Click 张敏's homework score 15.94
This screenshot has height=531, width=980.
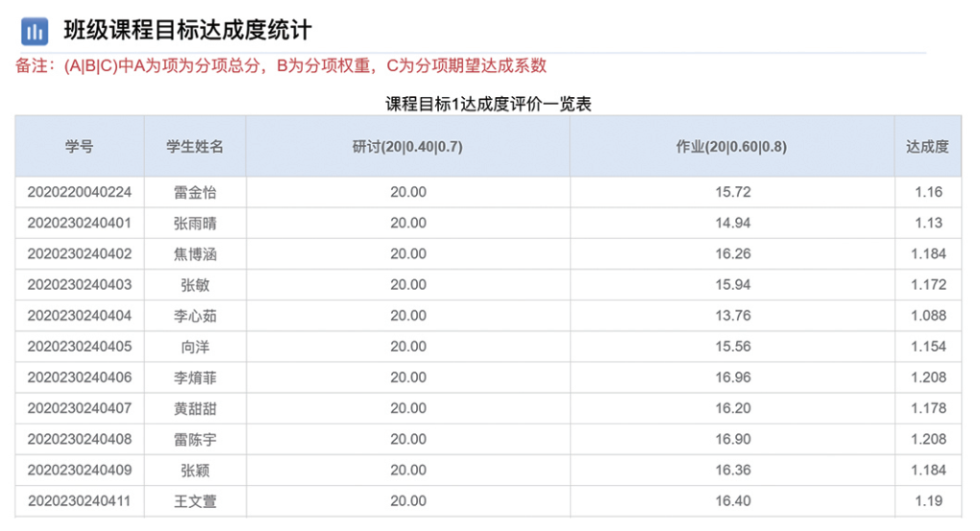tap(732, 285)
